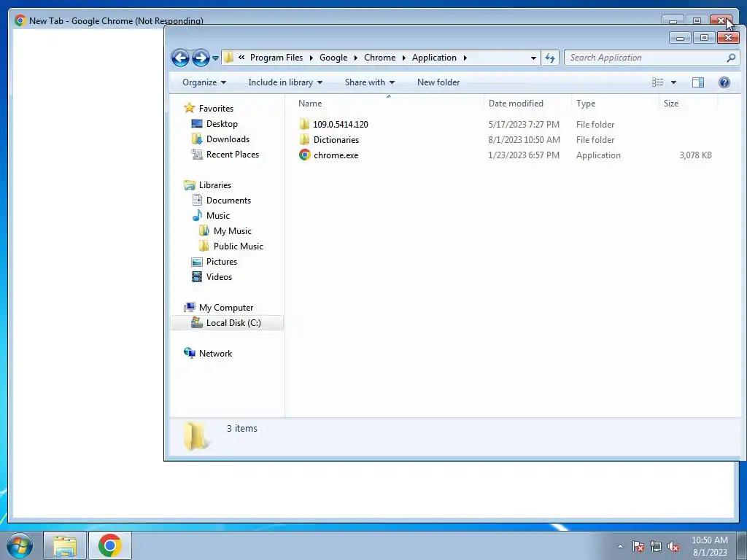The height and width of the screenshot is (560, 747).
Task: Select the Dictionaries folder
Action: tap(329, 139)
